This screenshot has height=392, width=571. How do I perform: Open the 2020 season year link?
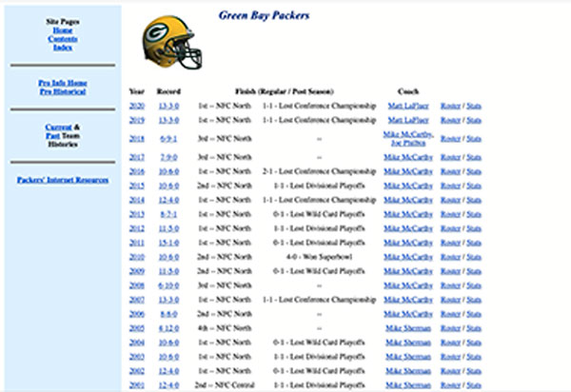(136, 106)
